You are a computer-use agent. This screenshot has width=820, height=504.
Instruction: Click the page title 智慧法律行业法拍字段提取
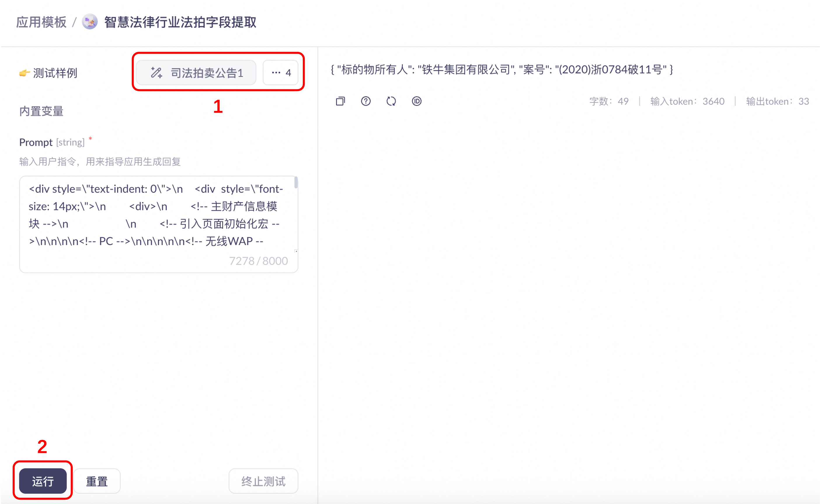(180, 22)
